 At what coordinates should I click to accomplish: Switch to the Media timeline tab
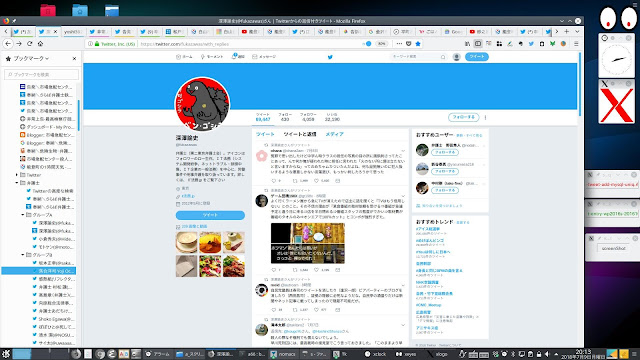click(334, 134)
